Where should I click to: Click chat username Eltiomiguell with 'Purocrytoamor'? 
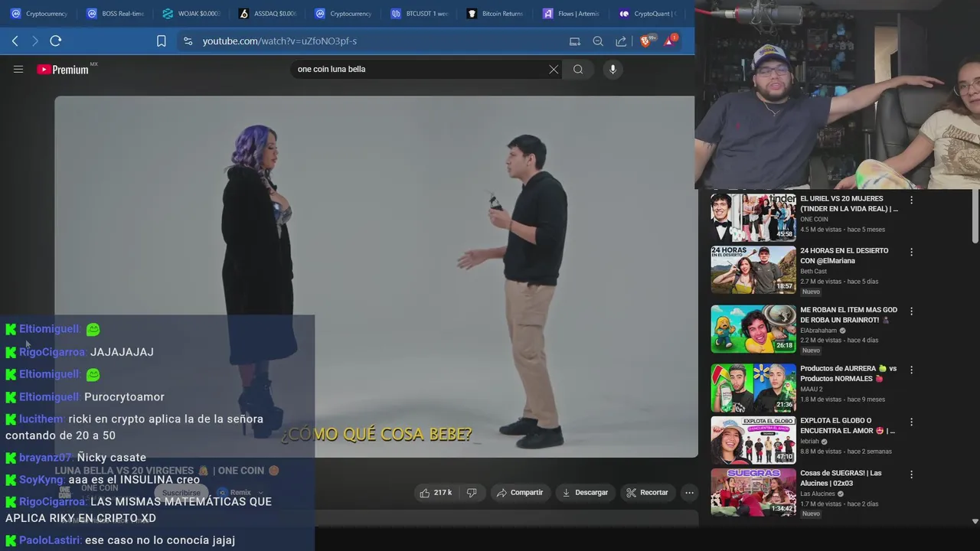pyautogui.click(x=50, y=397)
